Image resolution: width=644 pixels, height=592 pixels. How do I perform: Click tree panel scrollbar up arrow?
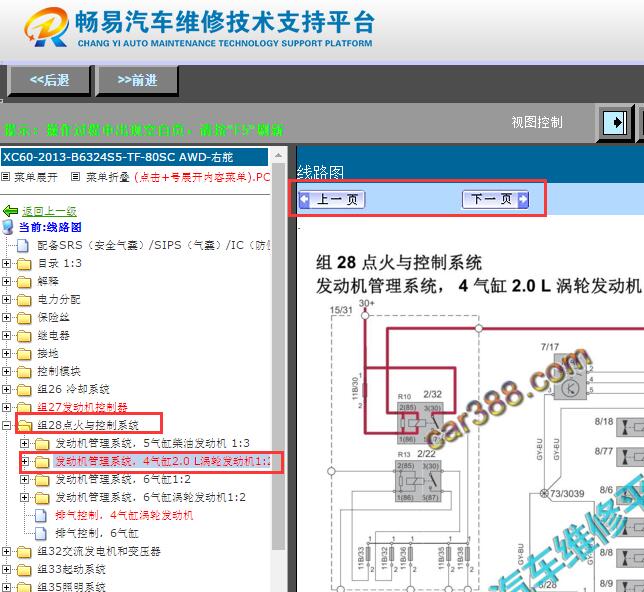(278, 155)
